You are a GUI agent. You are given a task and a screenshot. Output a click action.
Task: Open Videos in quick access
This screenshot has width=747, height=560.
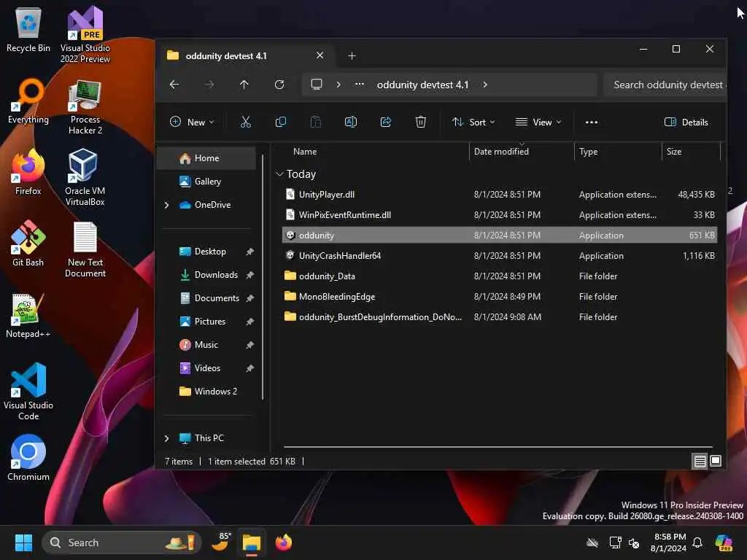pos(207,368)
